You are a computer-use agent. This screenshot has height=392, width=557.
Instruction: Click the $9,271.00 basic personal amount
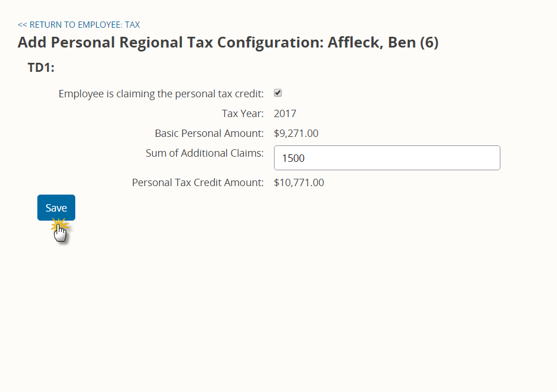pyautogui.click(x=296, y=133)
